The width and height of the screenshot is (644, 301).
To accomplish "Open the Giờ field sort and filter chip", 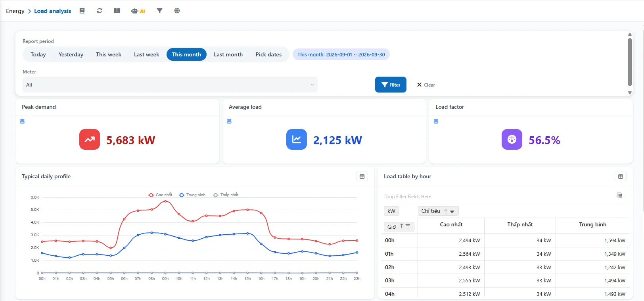I will tap(399, 226).
